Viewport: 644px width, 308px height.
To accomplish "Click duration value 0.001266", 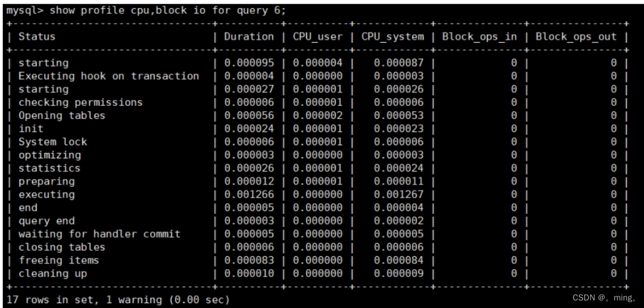I will [249, 195].
